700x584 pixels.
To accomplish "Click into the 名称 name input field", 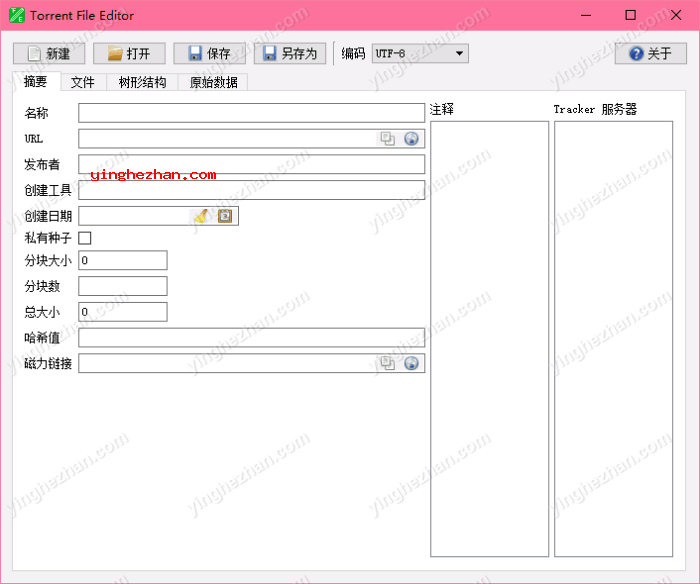I will (251, 113).
